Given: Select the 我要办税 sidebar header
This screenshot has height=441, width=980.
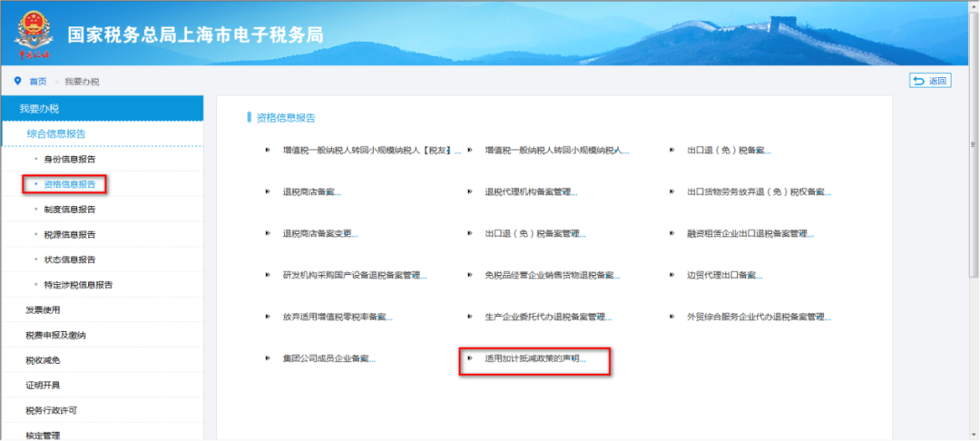Looking at the screenshot, I should click(x=40, y=109).
